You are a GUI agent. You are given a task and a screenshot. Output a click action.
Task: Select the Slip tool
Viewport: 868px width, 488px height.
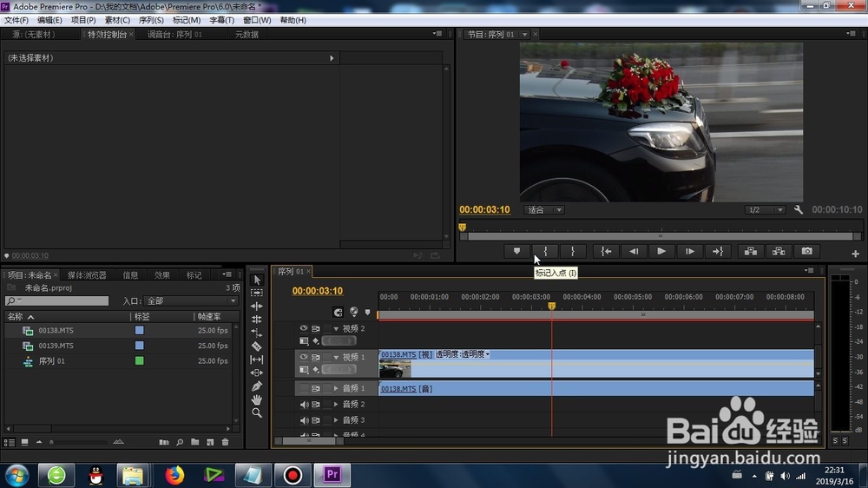(x=256, y=359)
